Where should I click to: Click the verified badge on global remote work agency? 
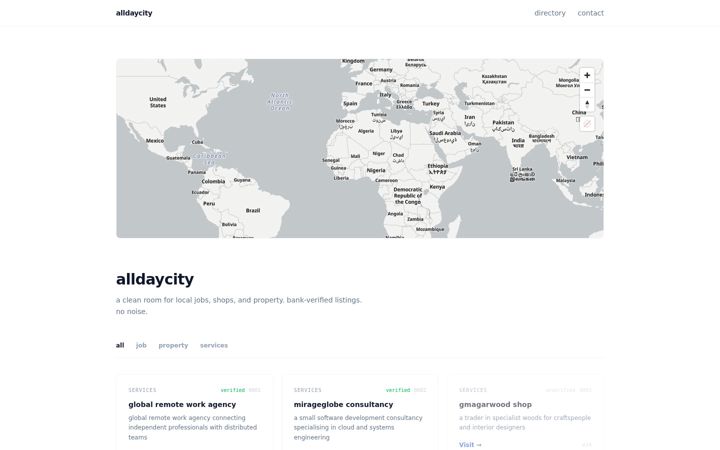coord(232,390)
